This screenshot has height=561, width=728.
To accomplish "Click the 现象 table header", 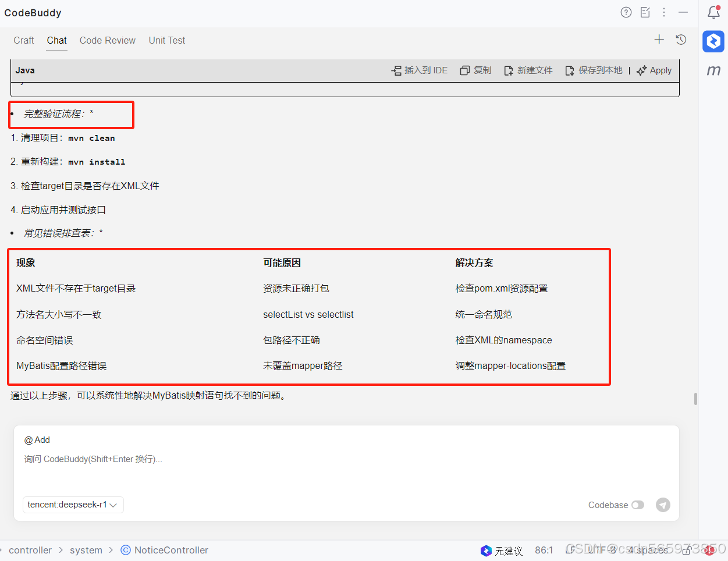I will pos(26,262).
